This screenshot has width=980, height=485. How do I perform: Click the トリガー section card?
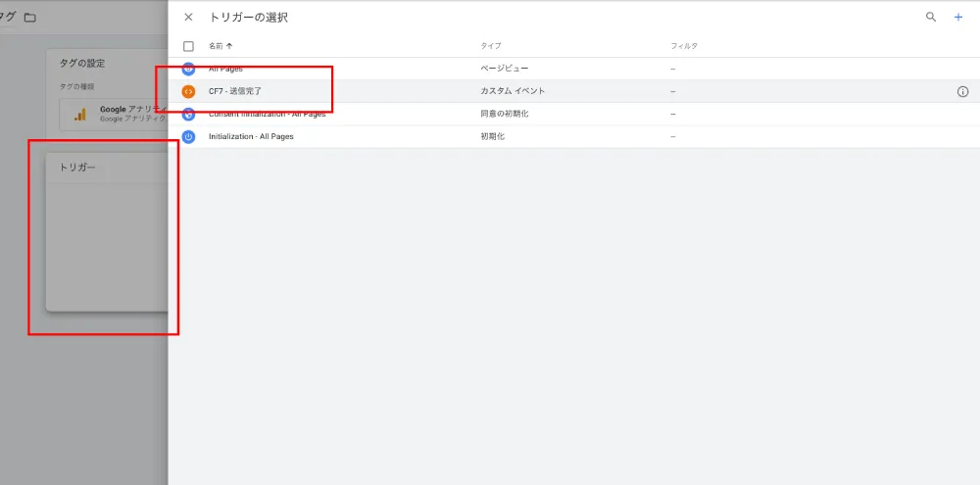click(x=107, y=231)
